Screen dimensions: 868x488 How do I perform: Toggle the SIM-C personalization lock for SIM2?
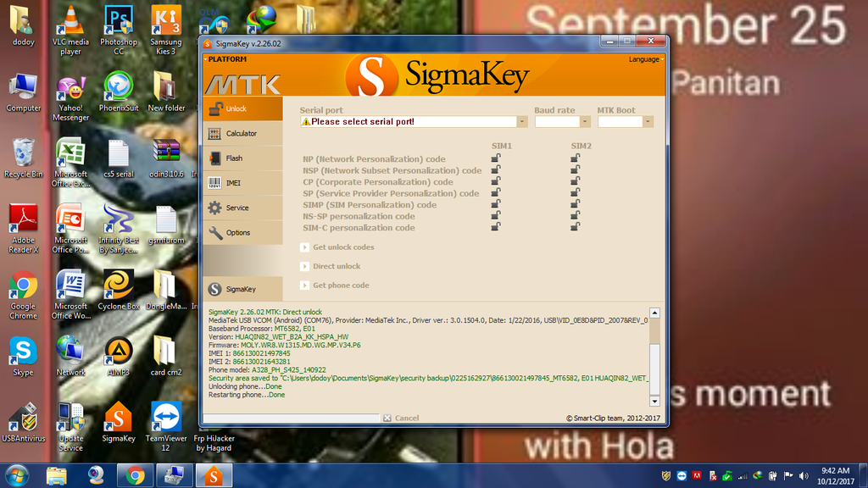pos(576,227)
